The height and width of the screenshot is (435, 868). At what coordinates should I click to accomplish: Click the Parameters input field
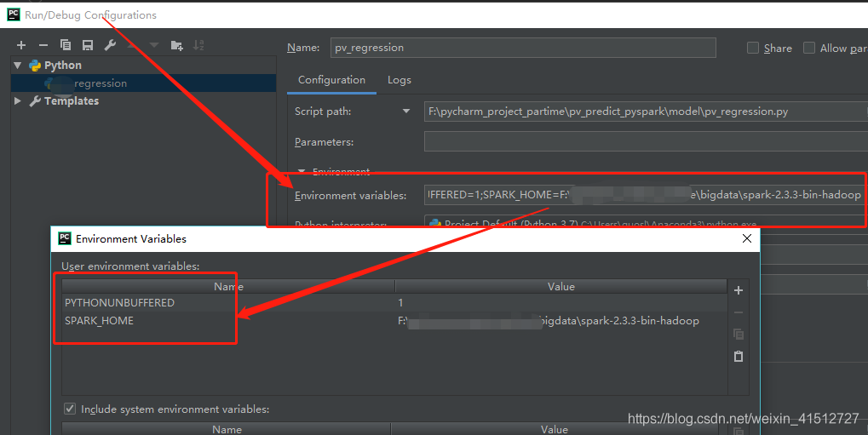(645, 142)
